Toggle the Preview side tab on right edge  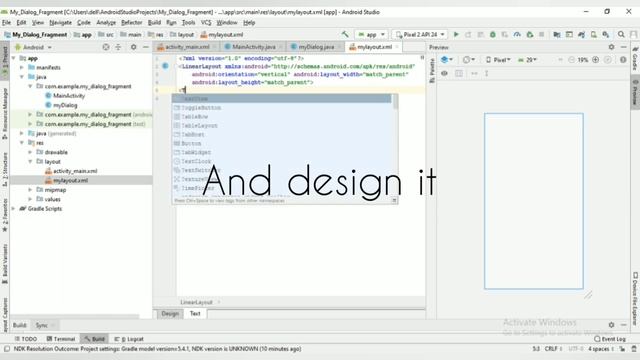[636, 93]
